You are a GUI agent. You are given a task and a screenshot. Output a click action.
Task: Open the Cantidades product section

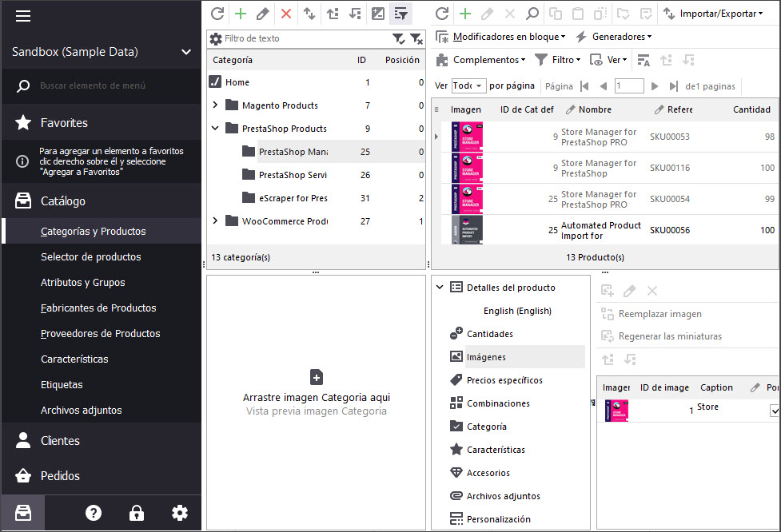coord(489,334)
